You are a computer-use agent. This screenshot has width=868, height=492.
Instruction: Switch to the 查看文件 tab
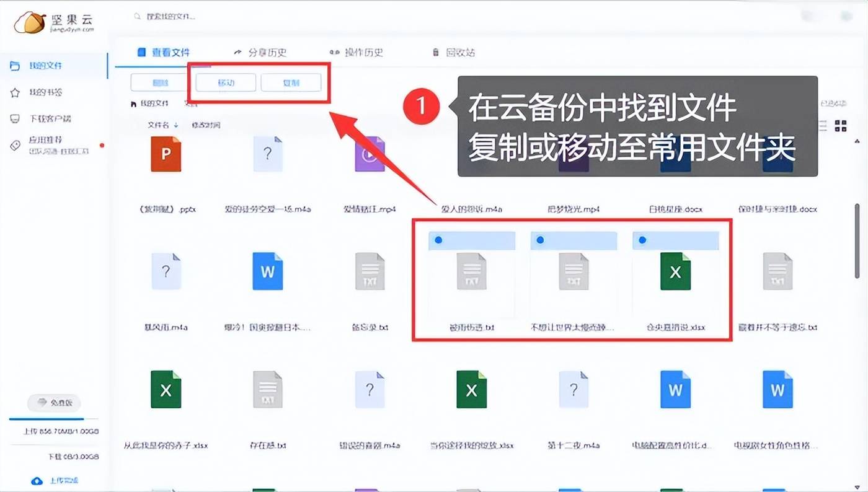click(x=164, y=53)
